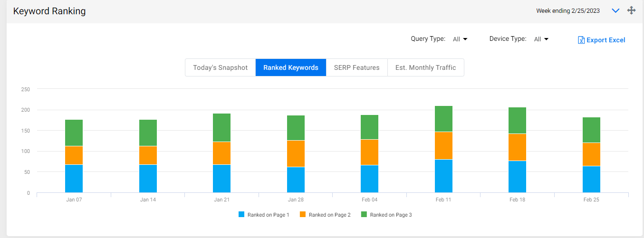Toggle Ranked on Page 3 legend series

click(386, 215)
